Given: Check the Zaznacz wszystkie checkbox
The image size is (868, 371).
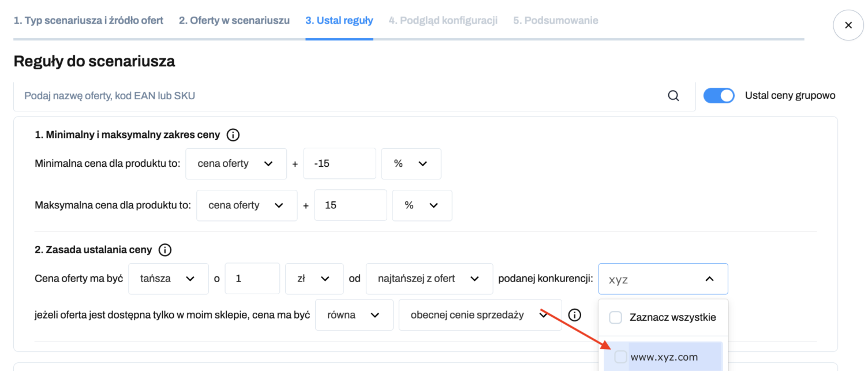Looking at the screenshot, I should (616, 317).
